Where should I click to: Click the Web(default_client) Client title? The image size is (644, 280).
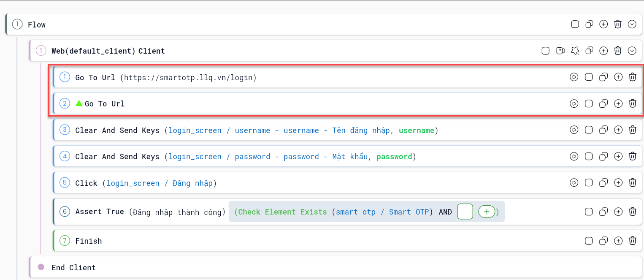click(x=108, y=51)
